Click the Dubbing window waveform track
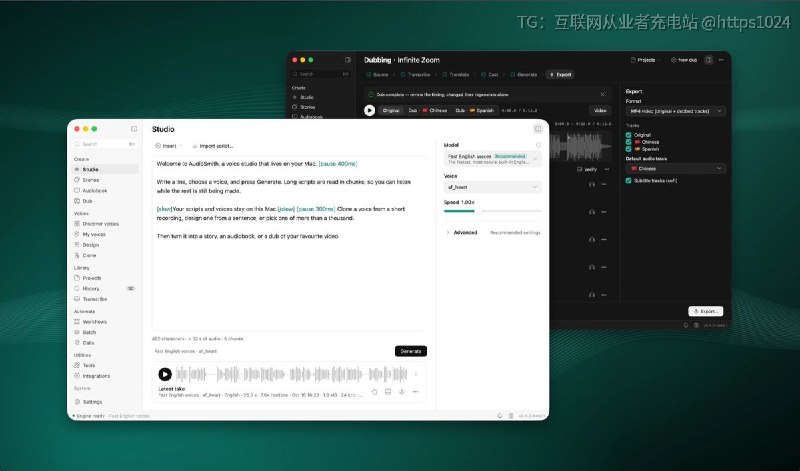Image resolution: width=800 pixels, height=471 pixels. pos(582,146)
